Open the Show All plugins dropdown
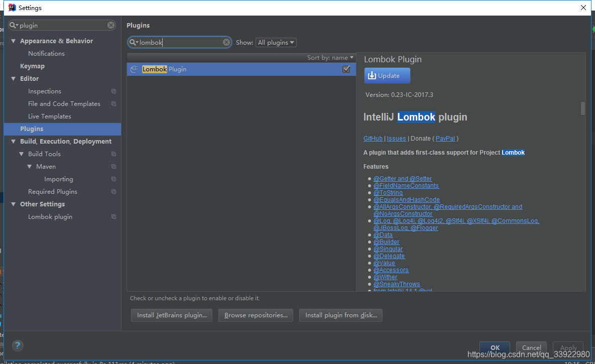The width and height of the screenshot is (595, 364). point(276,43)
